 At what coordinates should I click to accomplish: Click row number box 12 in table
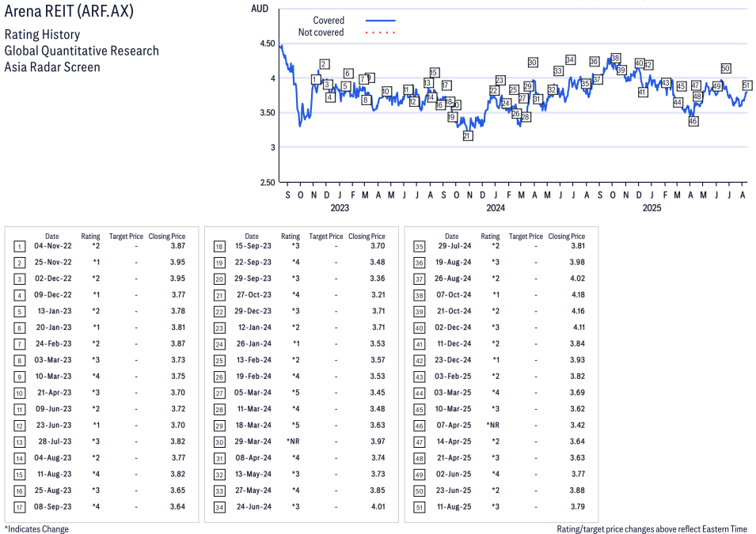[19, 426]
